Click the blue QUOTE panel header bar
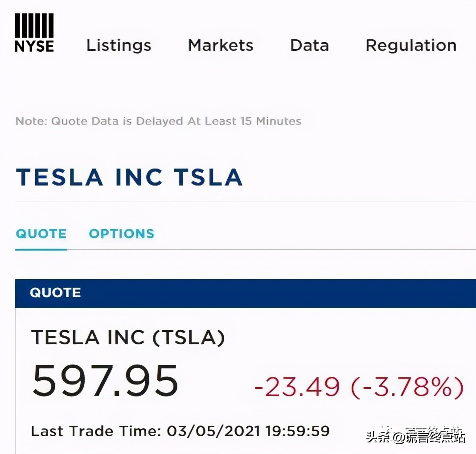Image resolution: width=476 pixels, height=454 pixels. click(x=245, y=293)
